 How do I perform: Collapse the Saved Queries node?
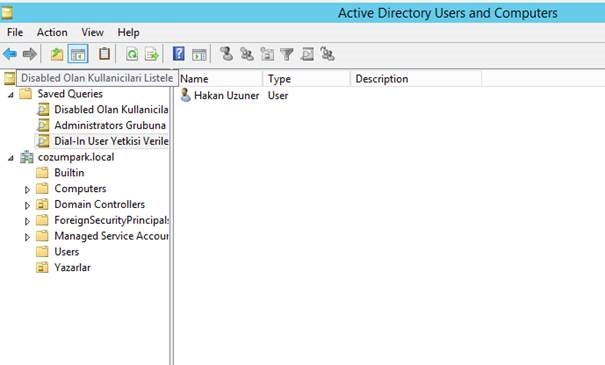point(11,95)
